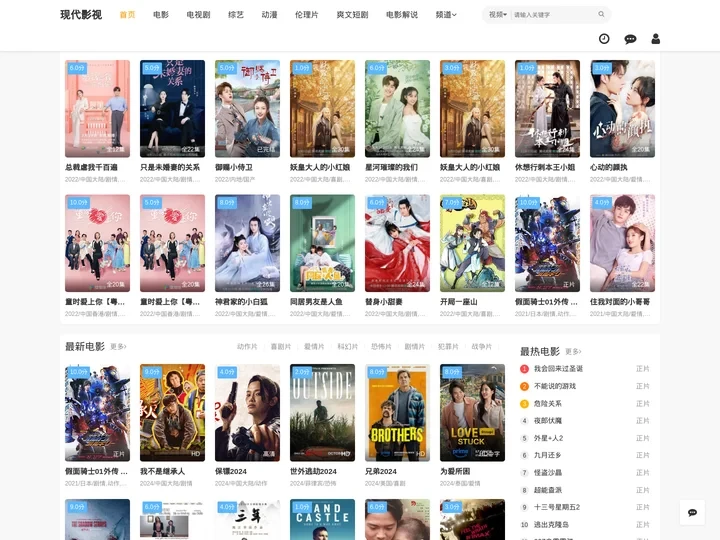This screenshot has width=720, height=540.
Task: Click the 不能说的游戏 hot list entry
Action: pyautogui.click(x=585, y=386)
